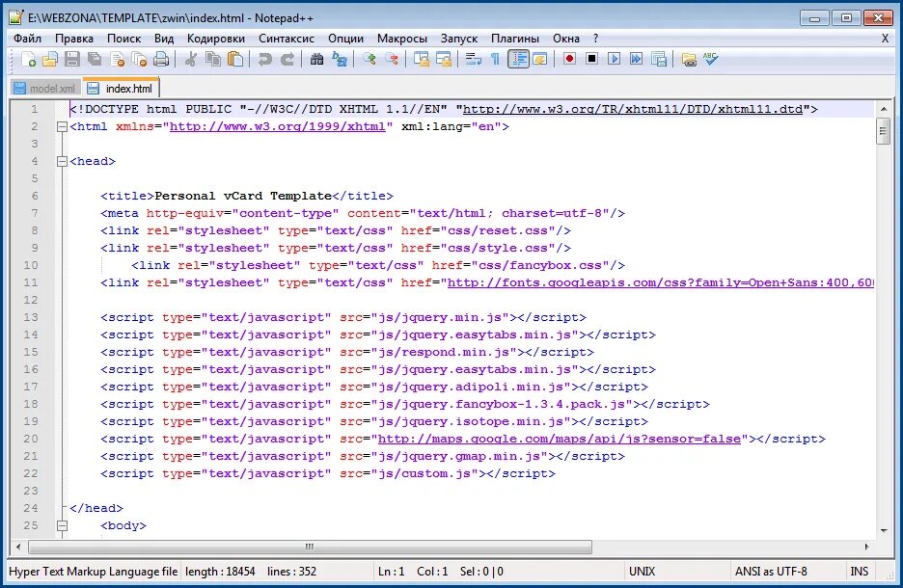
Task: Switch to the model.xml tab
Action: (45, 88)
